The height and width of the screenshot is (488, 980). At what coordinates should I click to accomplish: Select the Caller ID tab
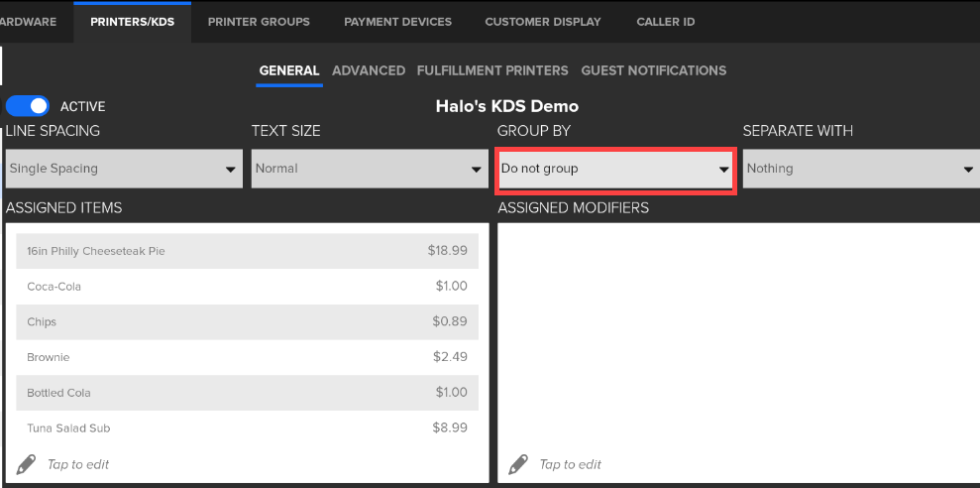pos(665,22)
